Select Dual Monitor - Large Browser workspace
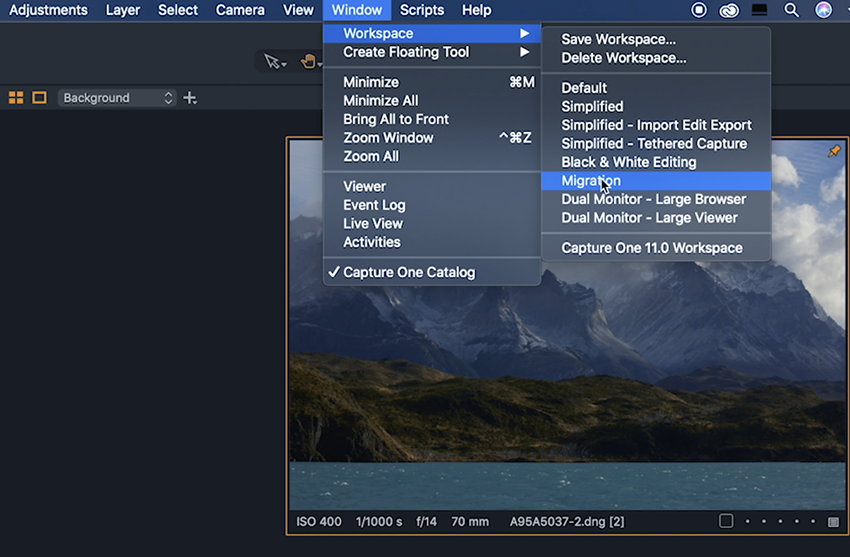 point(656,199)
